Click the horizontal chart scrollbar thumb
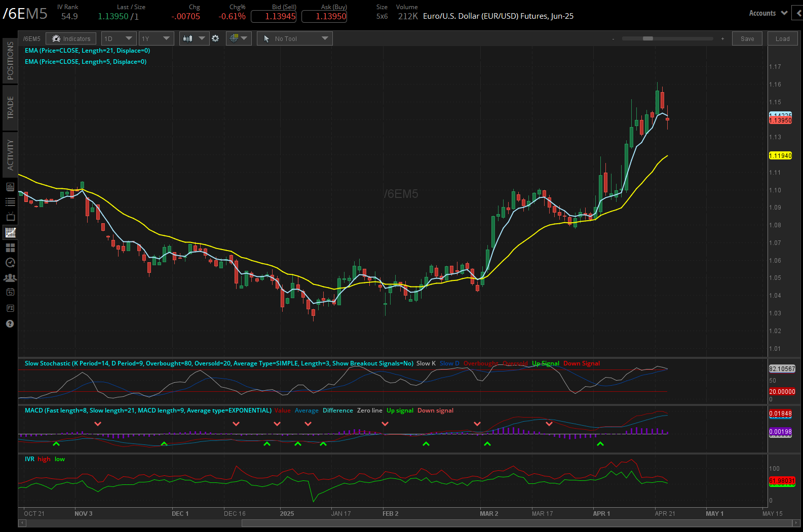The image size is (803, 532). pyautogui.click(x=518, y=523)
